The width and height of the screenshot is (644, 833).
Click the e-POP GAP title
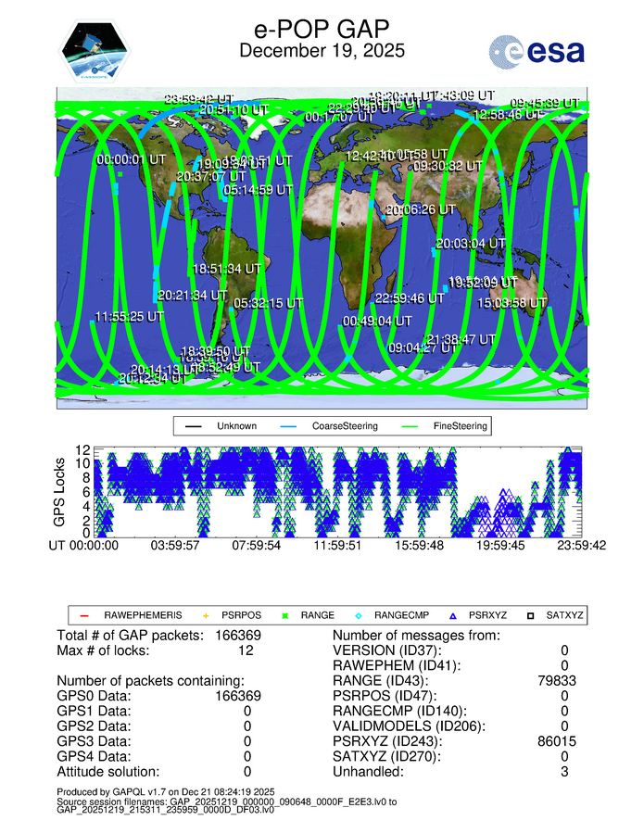[x=322, y=27]
